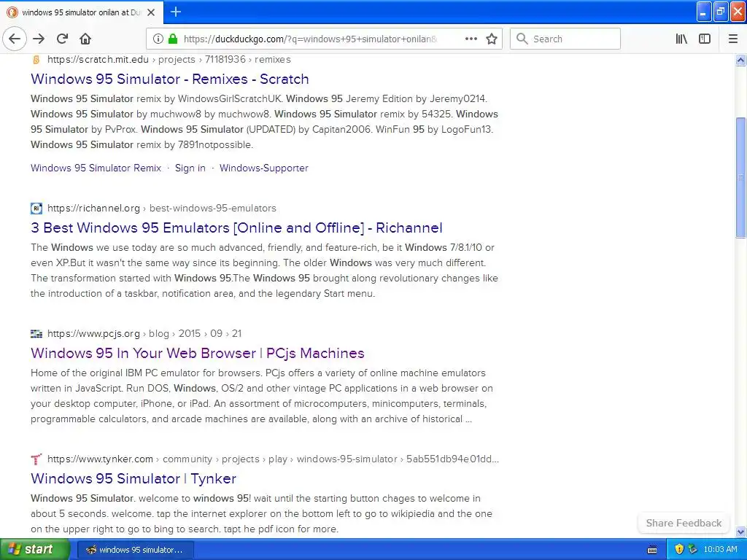747x560 pixels.
Task: Click the DuckDuckGo favicon on the tab
Action: 13,12
